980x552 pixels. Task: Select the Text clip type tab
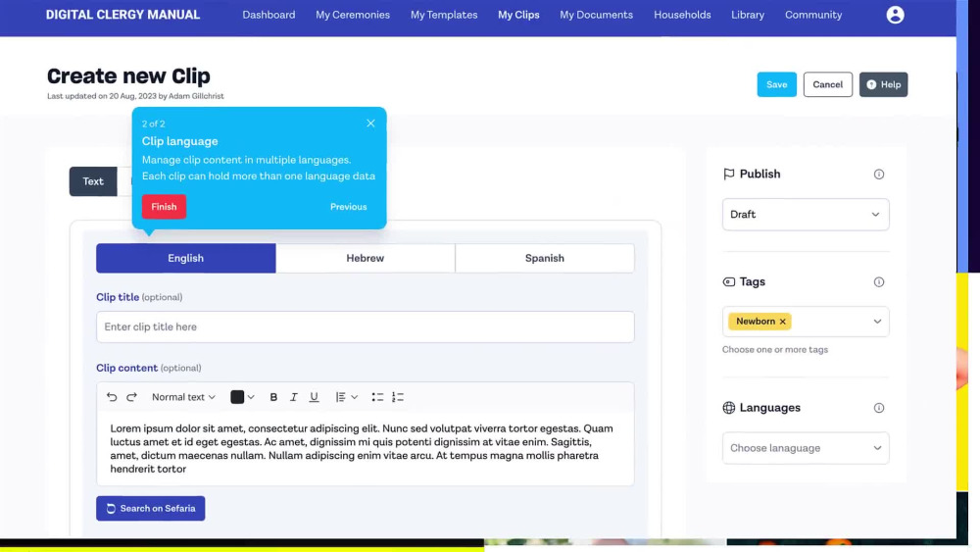[93, 181]
